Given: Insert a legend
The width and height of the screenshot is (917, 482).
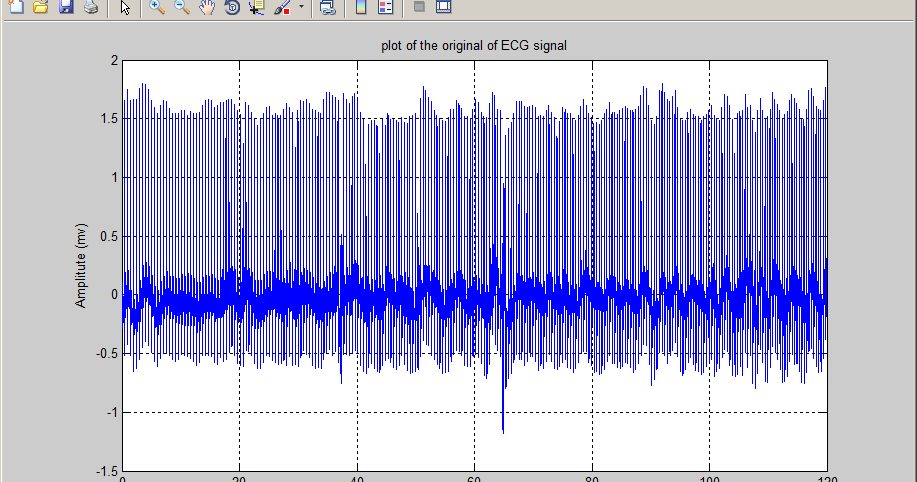Looking at the screenshot, I should (385, 6).
